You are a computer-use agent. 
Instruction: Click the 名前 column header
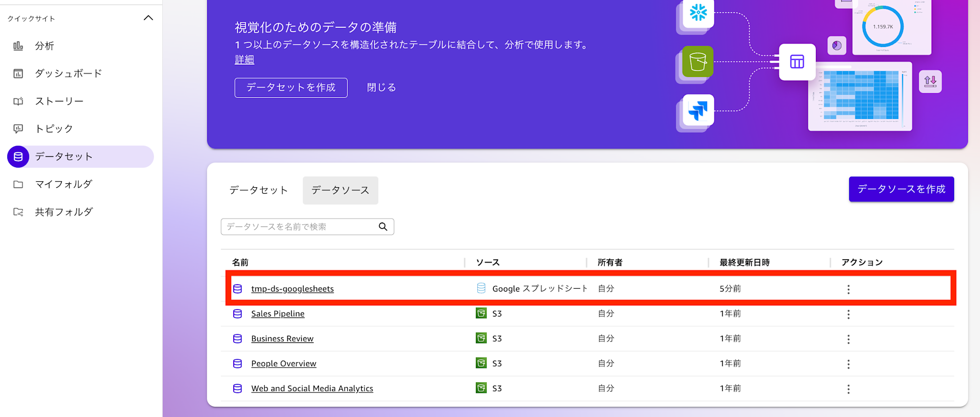coord(240,263)
